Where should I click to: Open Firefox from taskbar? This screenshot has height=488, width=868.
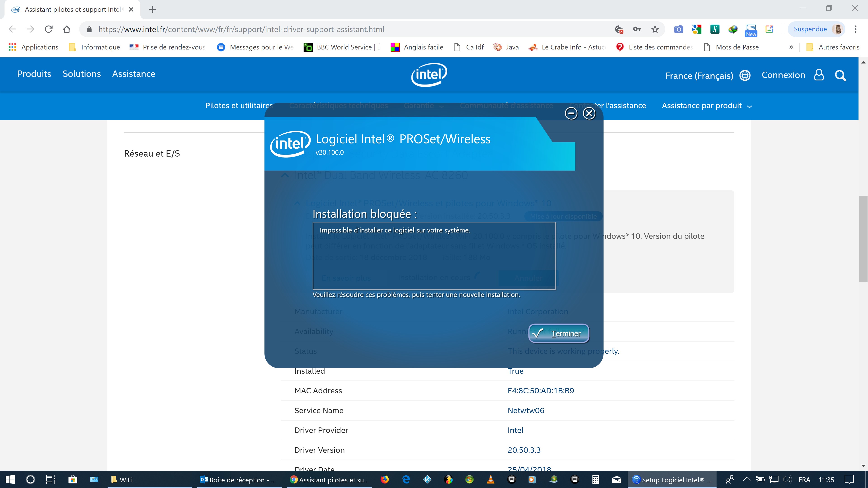point(384,480)
